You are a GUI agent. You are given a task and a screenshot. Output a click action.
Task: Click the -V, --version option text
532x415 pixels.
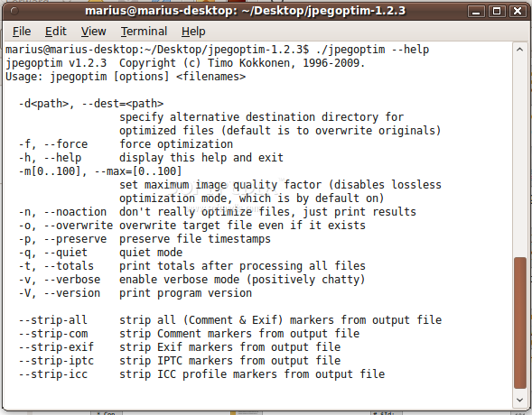click(60, 293)
